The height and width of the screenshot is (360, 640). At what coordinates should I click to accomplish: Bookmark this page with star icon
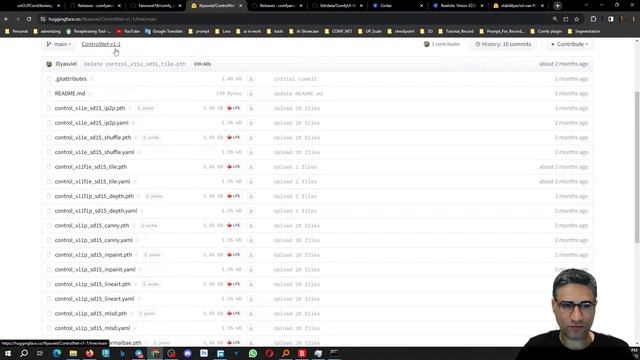point(577,19)
